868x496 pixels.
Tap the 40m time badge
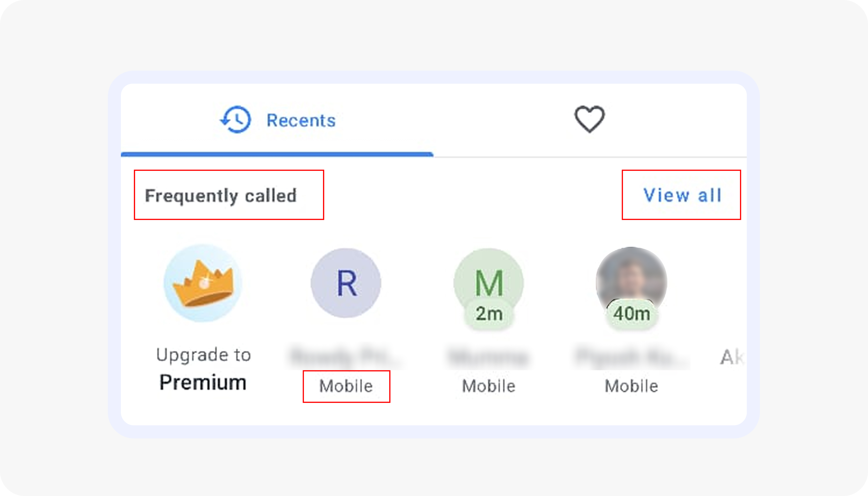[x=631, y=314]
